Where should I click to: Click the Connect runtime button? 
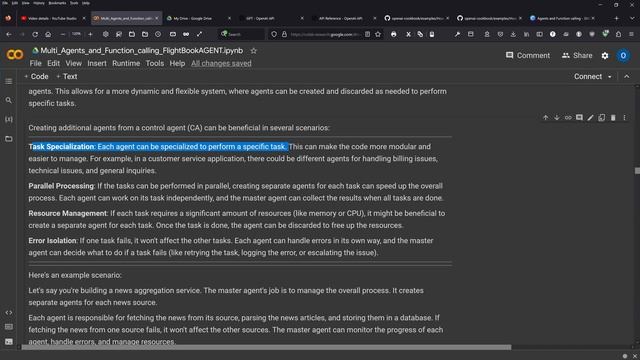588,76
